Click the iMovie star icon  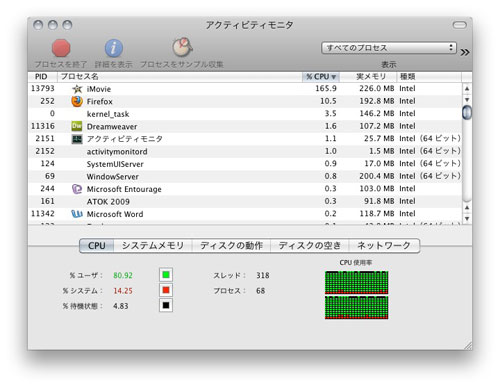point(77,89)
